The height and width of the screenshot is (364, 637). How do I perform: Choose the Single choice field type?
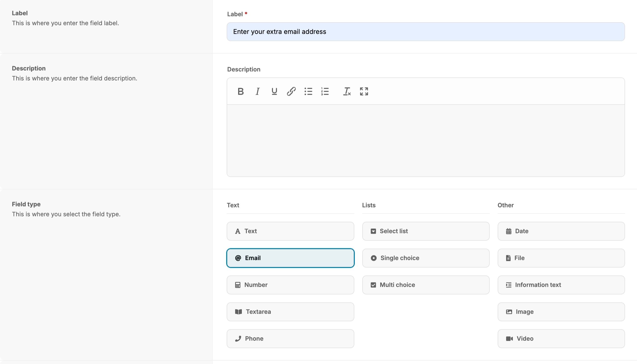[425, 258]
